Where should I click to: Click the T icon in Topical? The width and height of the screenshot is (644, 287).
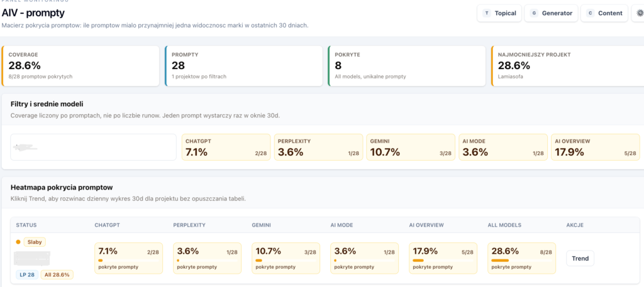coord(487,13)
